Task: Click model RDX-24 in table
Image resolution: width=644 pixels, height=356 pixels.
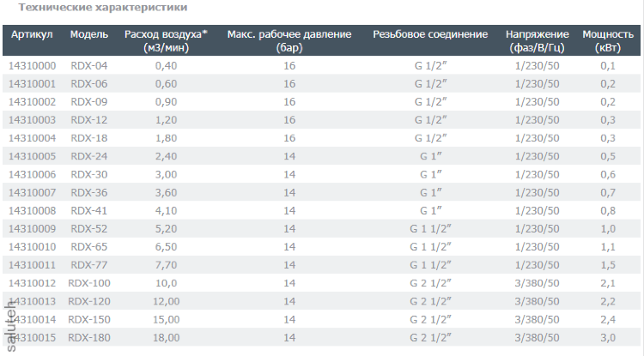Action: [88, 156]
